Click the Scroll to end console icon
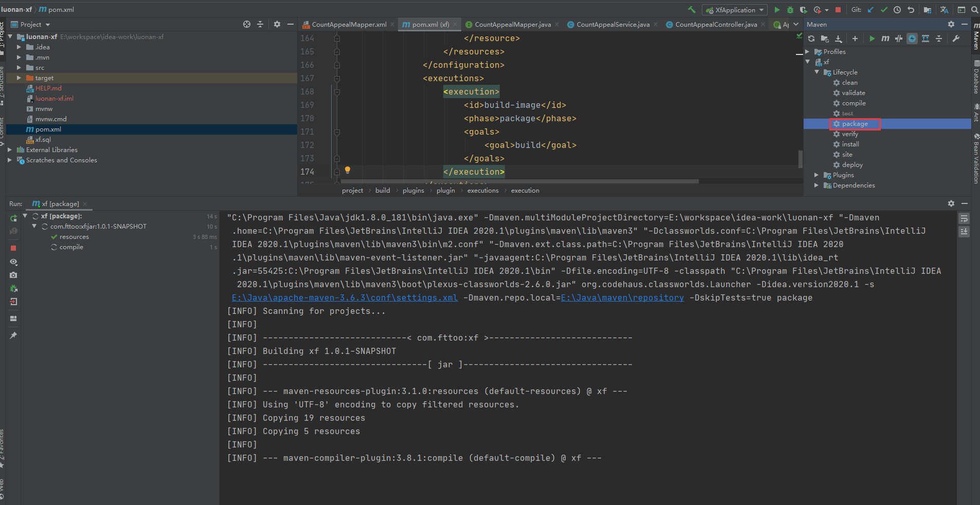Screen dimensions: 980x505 (964, 232)
